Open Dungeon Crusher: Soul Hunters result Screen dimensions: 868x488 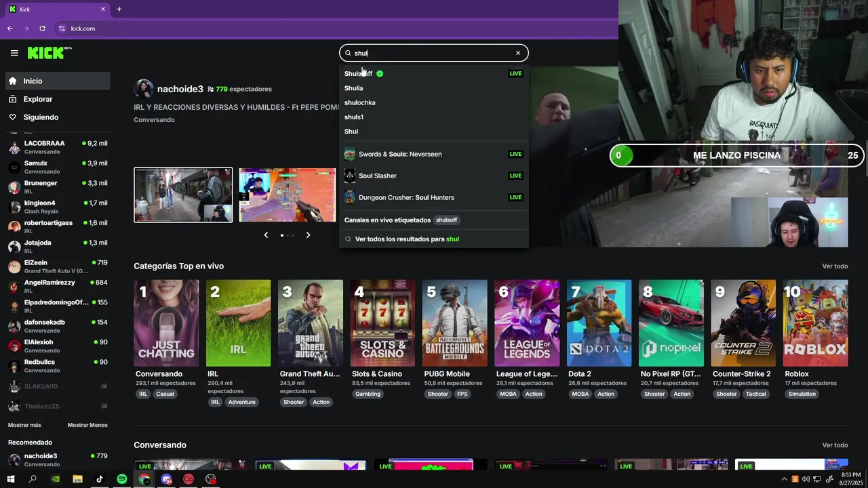click(433, 197)
